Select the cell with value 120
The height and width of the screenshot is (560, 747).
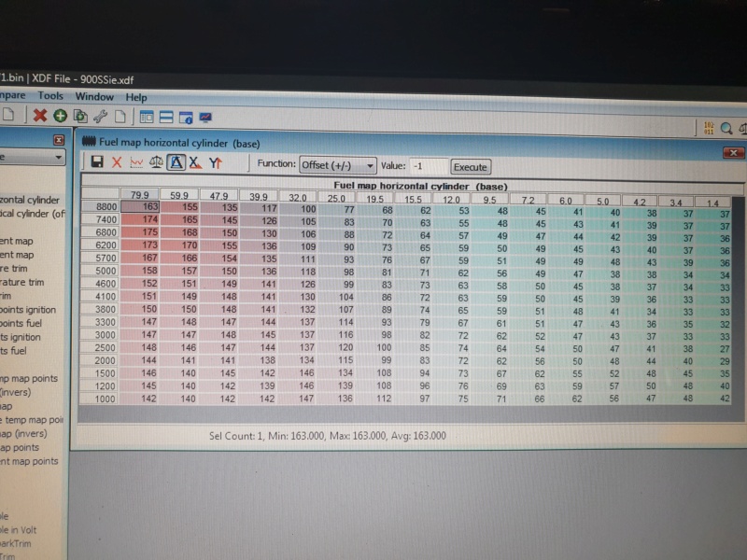tap(336, 347)
